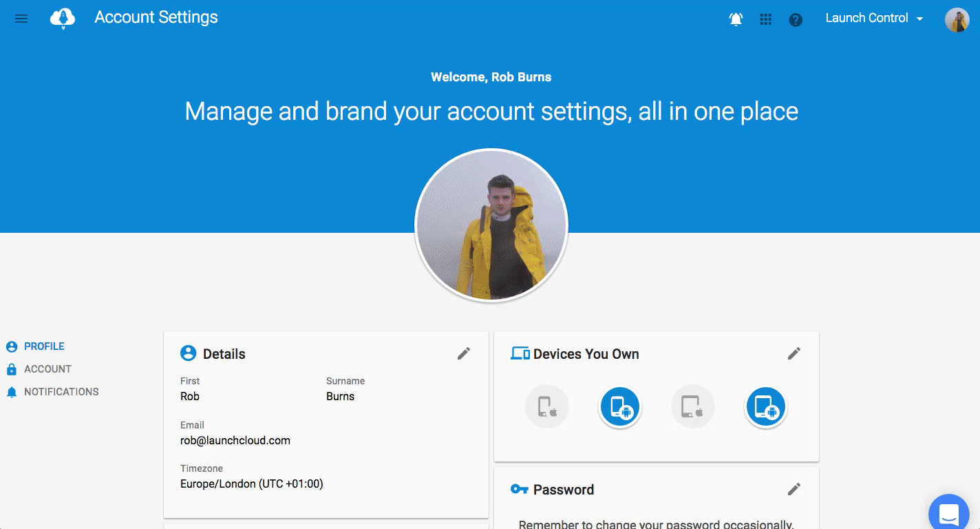Select the Notifications sidebar item
Viewport: 980px width, 529px height.
(x=61, y=392)
